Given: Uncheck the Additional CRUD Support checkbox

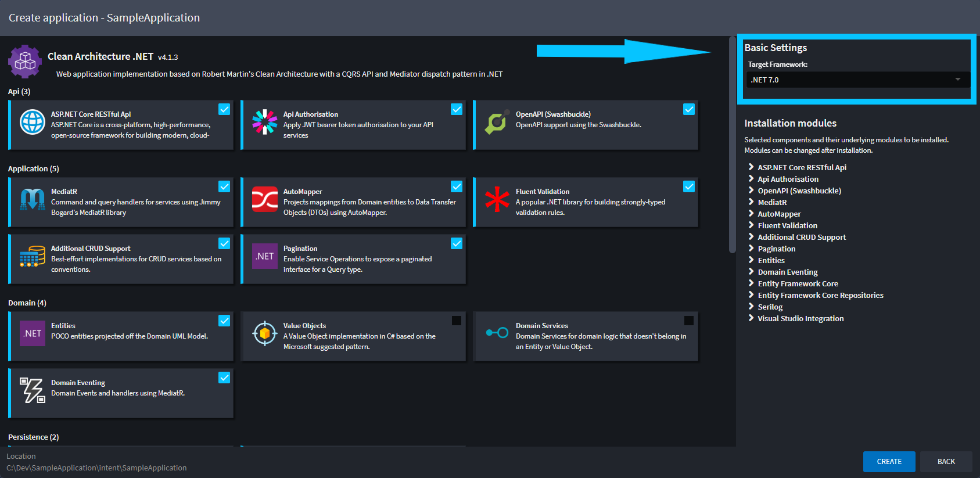Looking at the screenshot, I should click(x=224, y=243).
